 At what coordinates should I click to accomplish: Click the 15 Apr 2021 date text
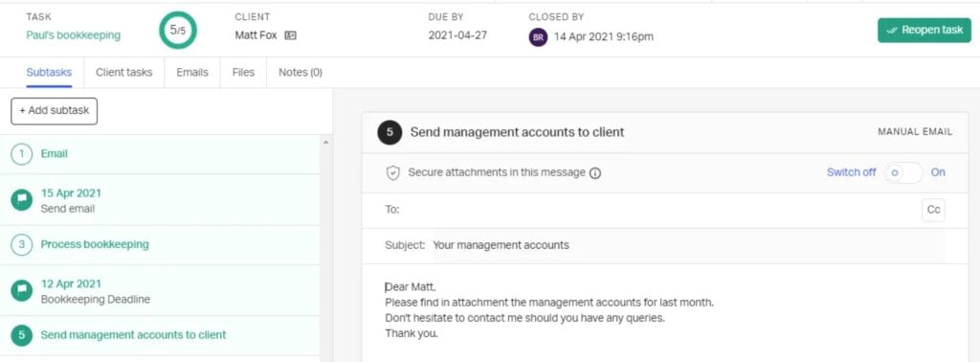pyautogui.click(x=71, y=193)
